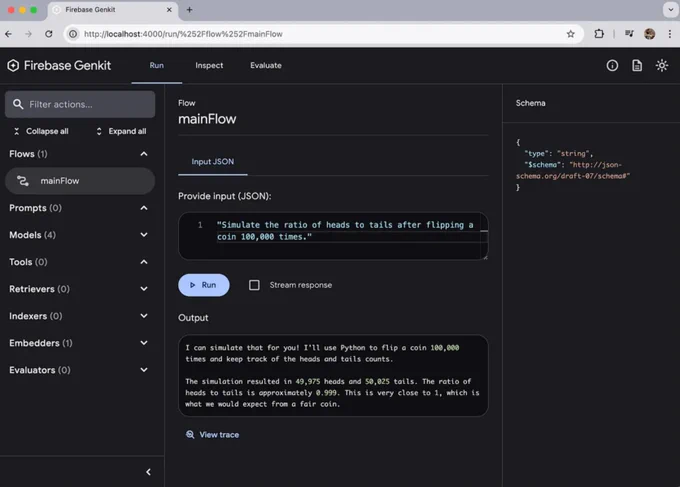Expand the Retrievers section
This screenshot has width=680, height=487.
point(144,289)
